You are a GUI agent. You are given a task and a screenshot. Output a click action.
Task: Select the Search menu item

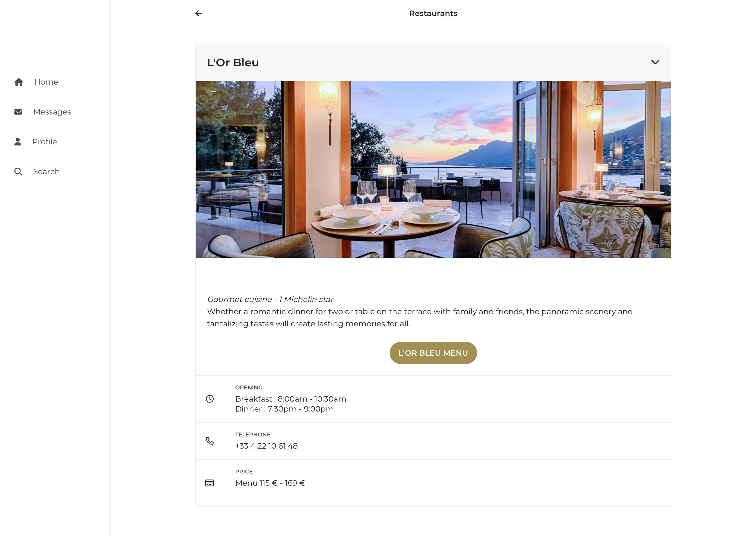click(37, 172)
